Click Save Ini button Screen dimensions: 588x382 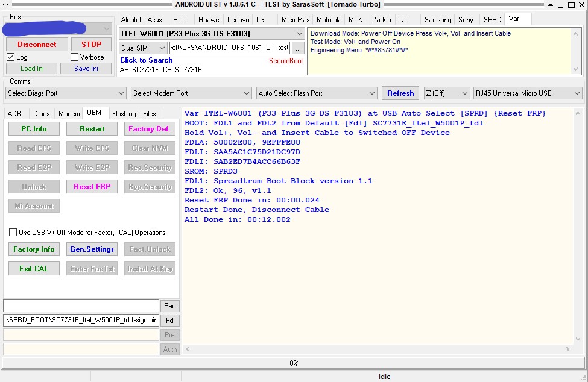coord(86,69)
